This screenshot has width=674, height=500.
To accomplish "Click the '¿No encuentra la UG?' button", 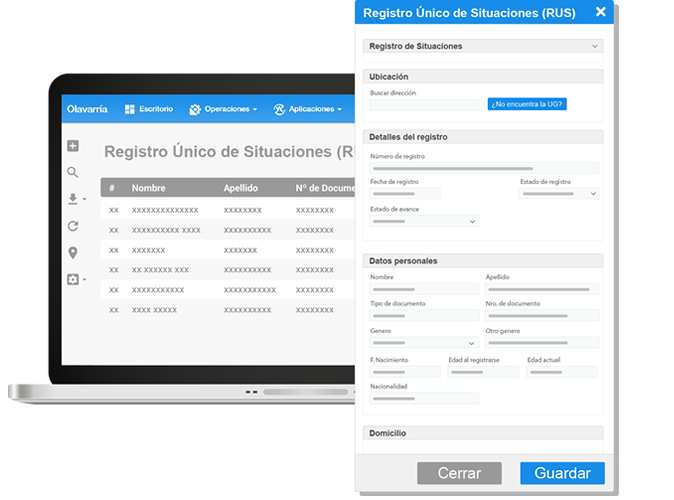I will click(x=527, y=104).
